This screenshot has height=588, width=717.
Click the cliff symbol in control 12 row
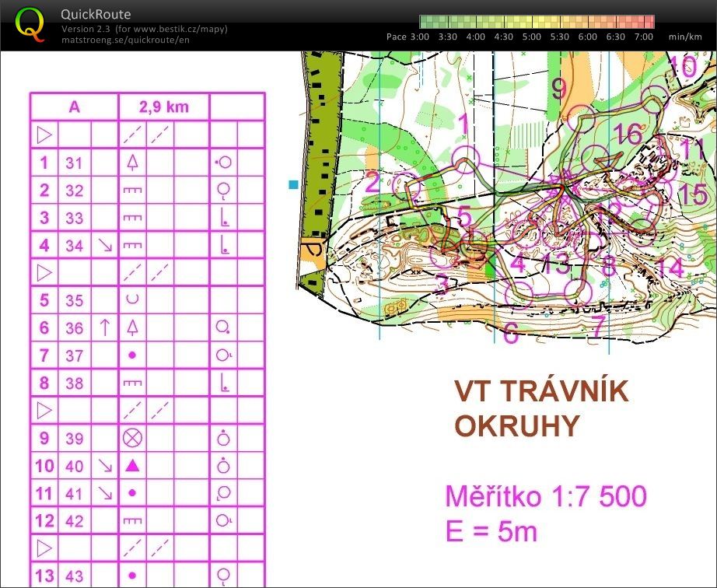[x=132, y=521]
